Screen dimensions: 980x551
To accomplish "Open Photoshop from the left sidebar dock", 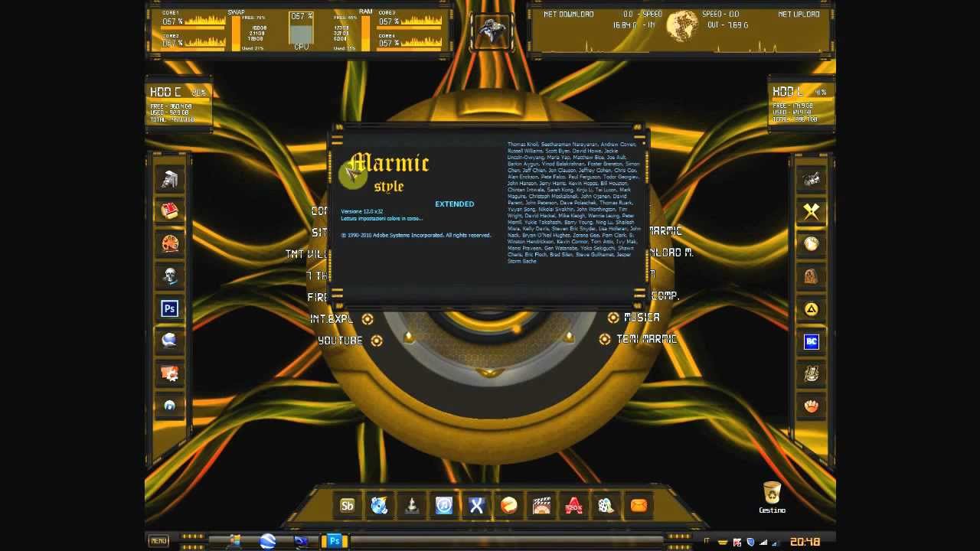I will point(169,308).
